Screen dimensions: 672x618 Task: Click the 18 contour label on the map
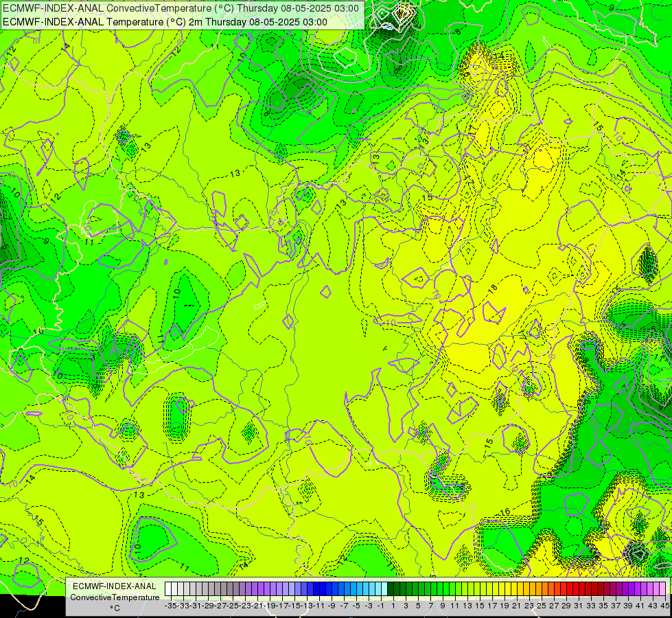coord(493,288)
